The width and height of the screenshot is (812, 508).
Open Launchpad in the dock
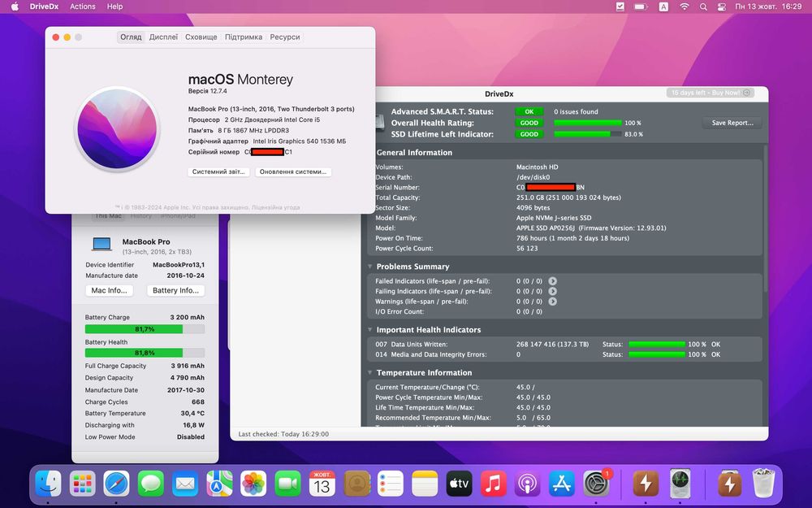pos(82,484)
